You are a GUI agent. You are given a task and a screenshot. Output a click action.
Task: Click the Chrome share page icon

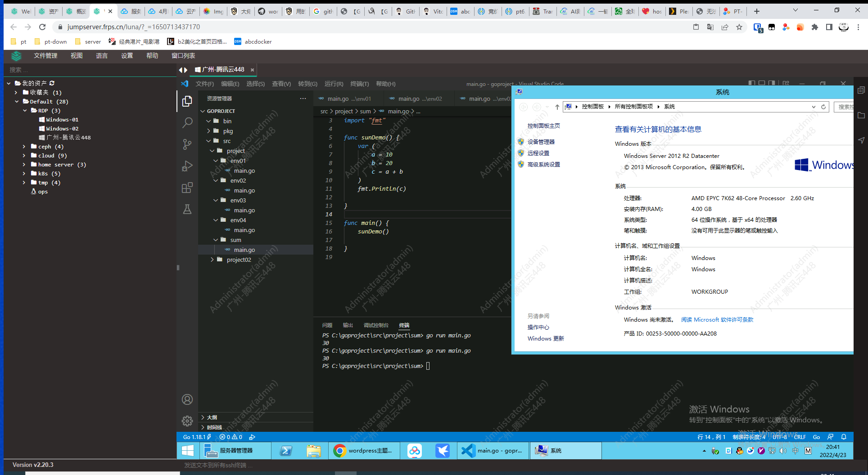(725, 27)
